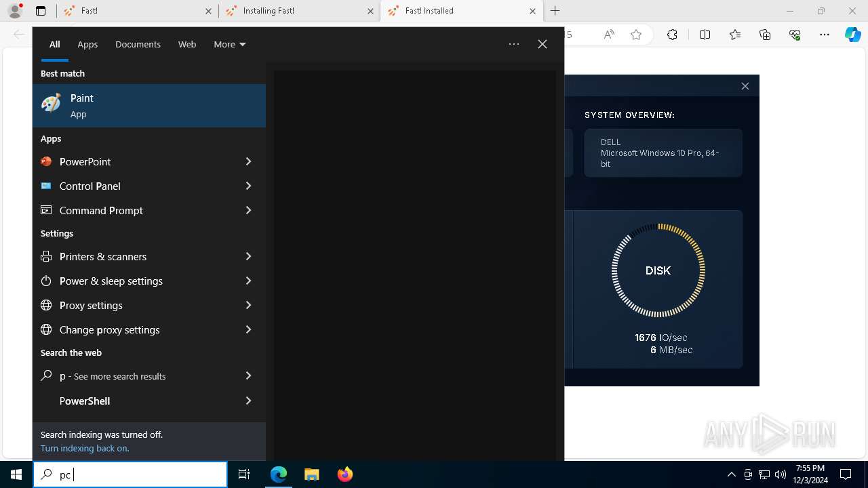
Task: Open Edge Settings and more menu
Action: coord(825,35)
